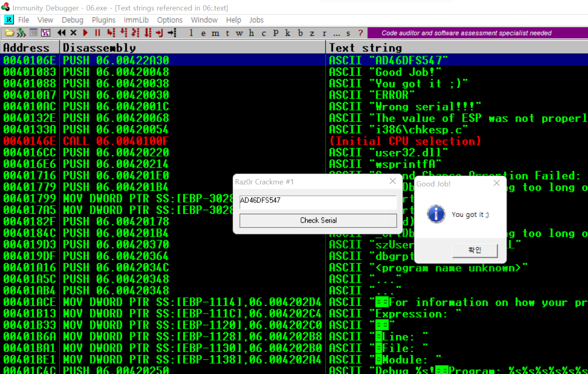Show Patches with the 'P' icon
588x374 pixels.
(276, 33)
